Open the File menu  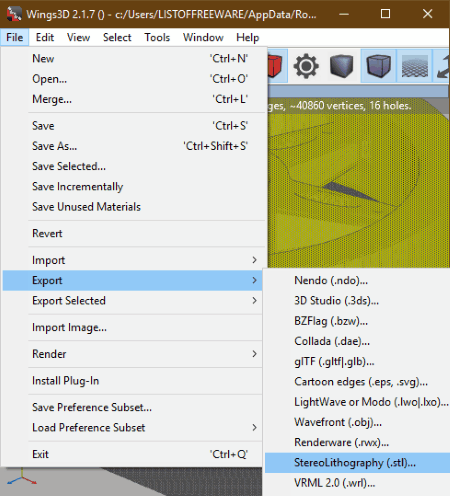pos(15,37)
